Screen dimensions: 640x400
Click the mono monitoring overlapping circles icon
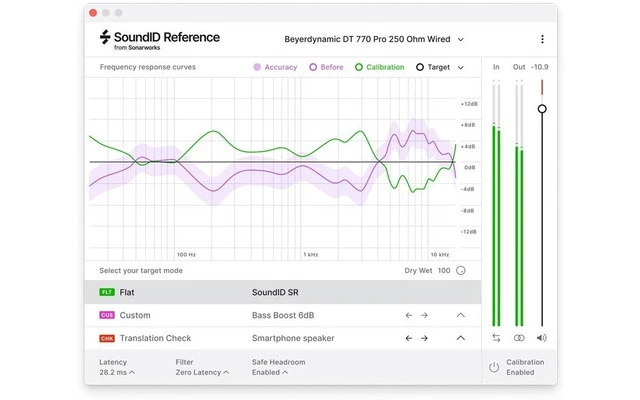pos(518,338)
